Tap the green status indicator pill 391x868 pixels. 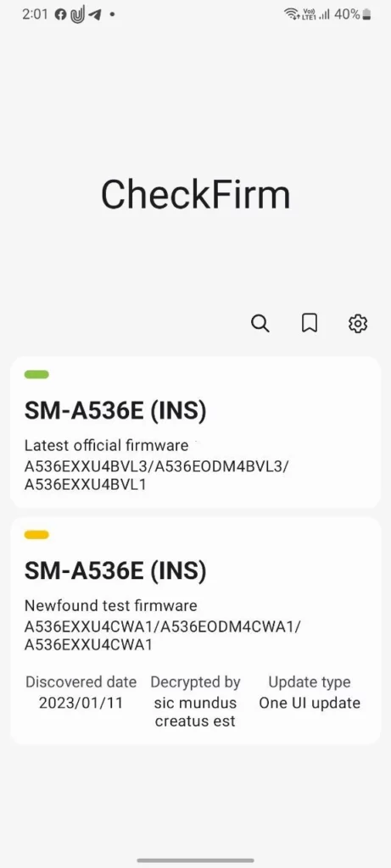(x=36, y=375)
